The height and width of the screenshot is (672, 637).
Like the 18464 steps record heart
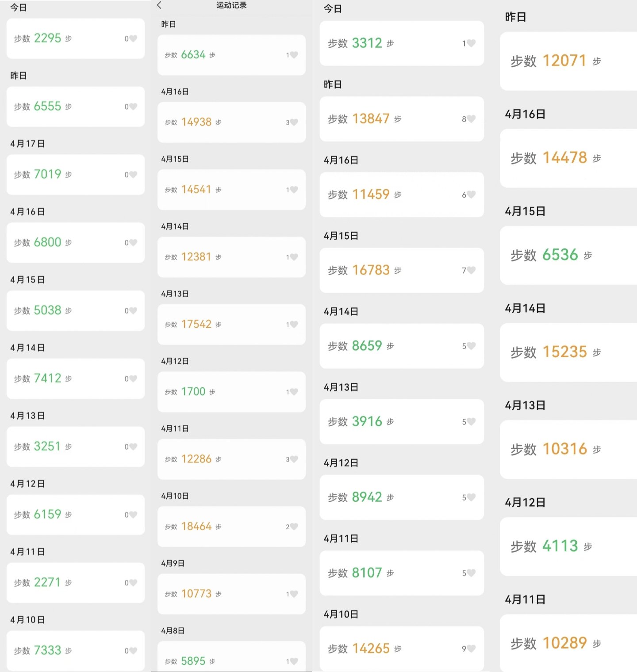tap(294, 527)
